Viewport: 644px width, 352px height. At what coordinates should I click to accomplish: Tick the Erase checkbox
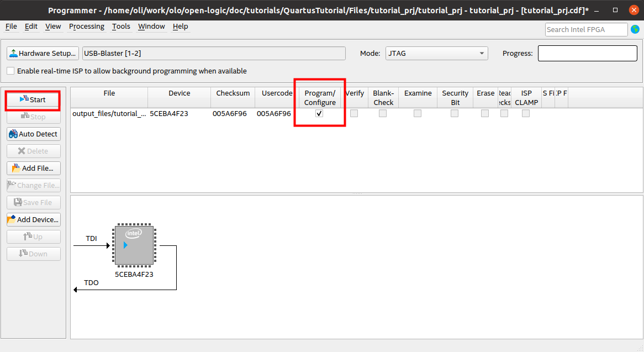(485, 113)
